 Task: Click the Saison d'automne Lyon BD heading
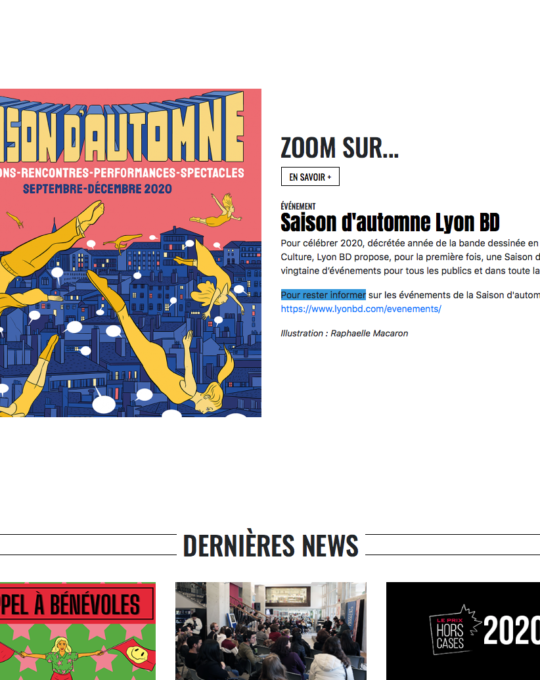point(390,222)
